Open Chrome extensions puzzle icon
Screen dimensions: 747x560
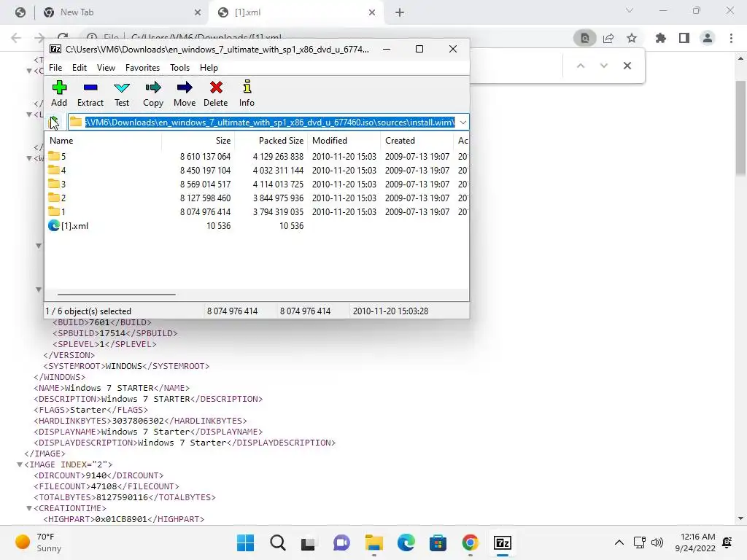pos(661,38)
